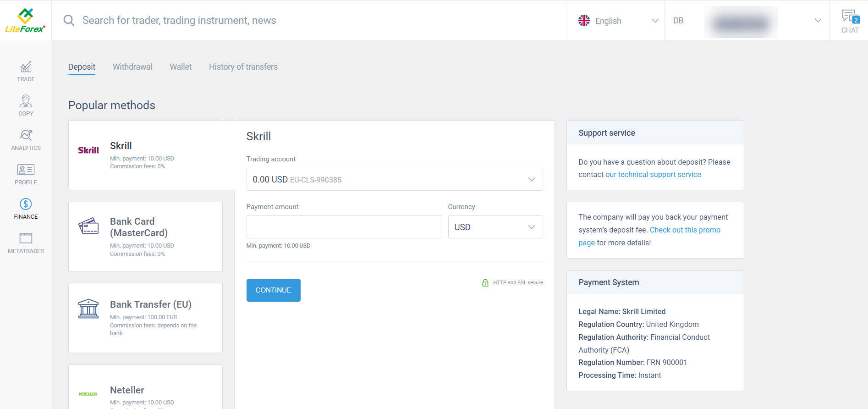868x409 pixels.
Task: Click the CONTINUE button
Action: pos(274,290)
